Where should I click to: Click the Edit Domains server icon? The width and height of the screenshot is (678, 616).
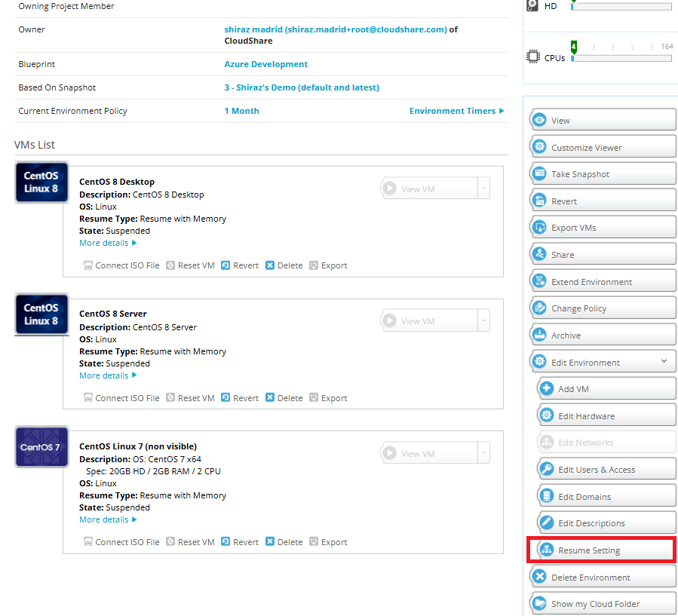coord(547,496)
